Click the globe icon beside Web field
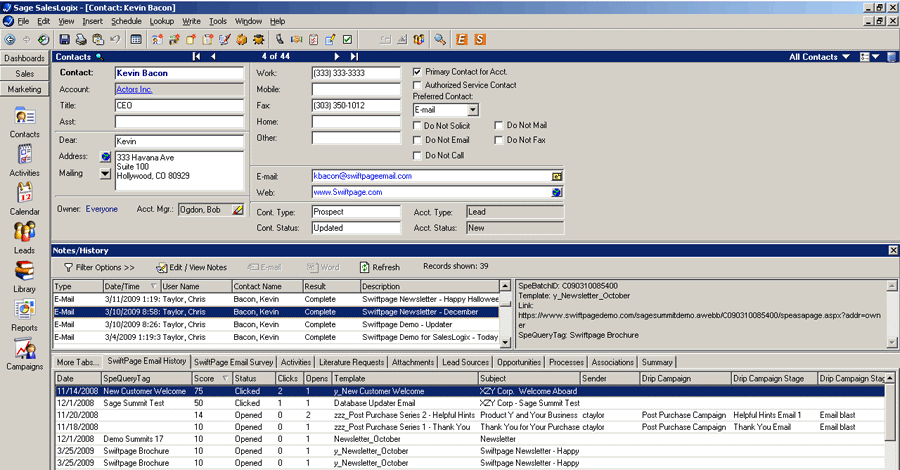Screen dimensions: 900x470 [x=557, y=192]
